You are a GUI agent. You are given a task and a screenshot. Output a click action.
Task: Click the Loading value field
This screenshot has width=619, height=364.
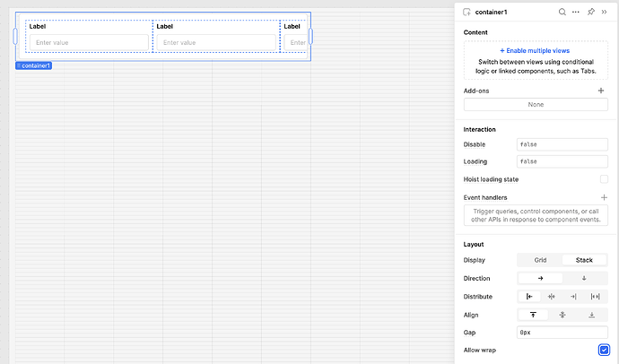click(562, 161)
